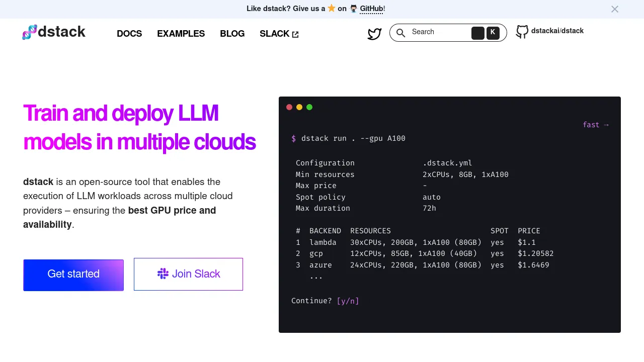Screen dimensions: 644x362
Task: Click the .dstack.yml configuration value
Action: tap(447, 163)
